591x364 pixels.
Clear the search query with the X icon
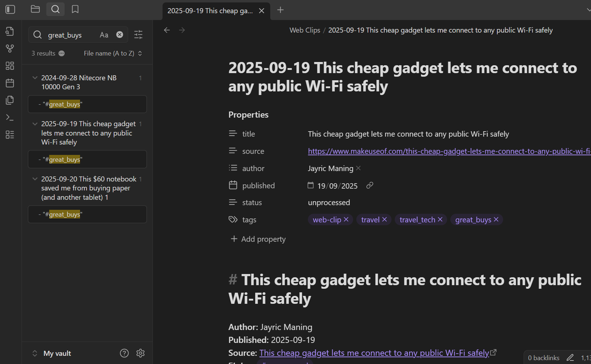[120, 34]
